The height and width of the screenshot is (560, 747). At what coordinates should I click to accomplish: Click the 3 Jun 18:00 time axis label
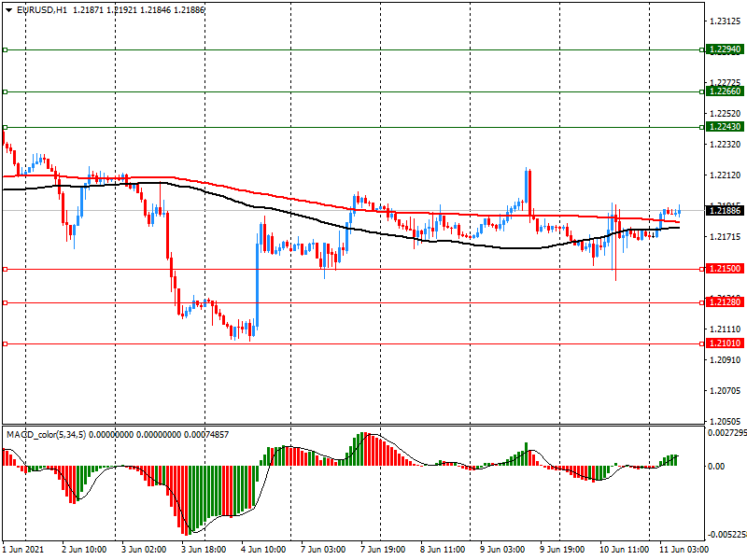pyautogui.click(x=204, y=550)
